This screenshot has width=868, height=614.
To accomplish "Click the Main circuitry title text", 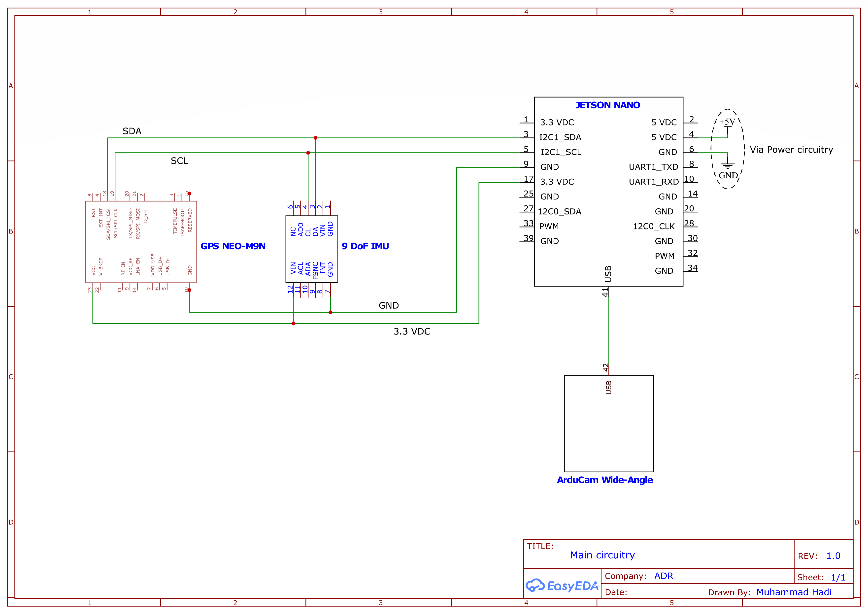I will 602,555.
